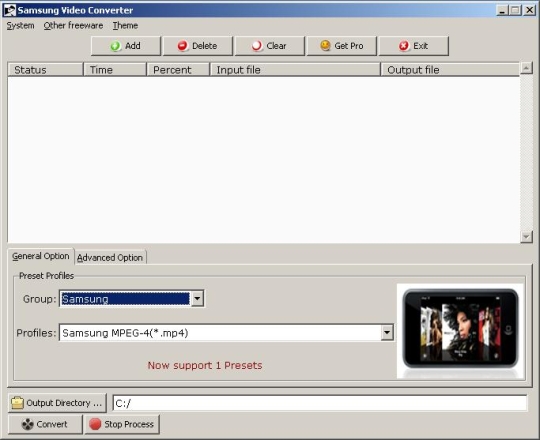This screenshot has width=540, height=440.
Task: Open the System menu
Action: click(x=20, y=25)
